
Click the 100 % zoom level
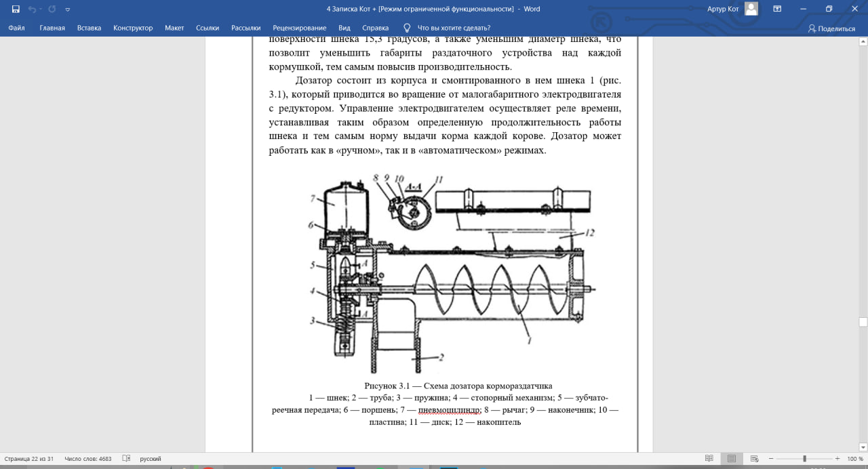855,459
